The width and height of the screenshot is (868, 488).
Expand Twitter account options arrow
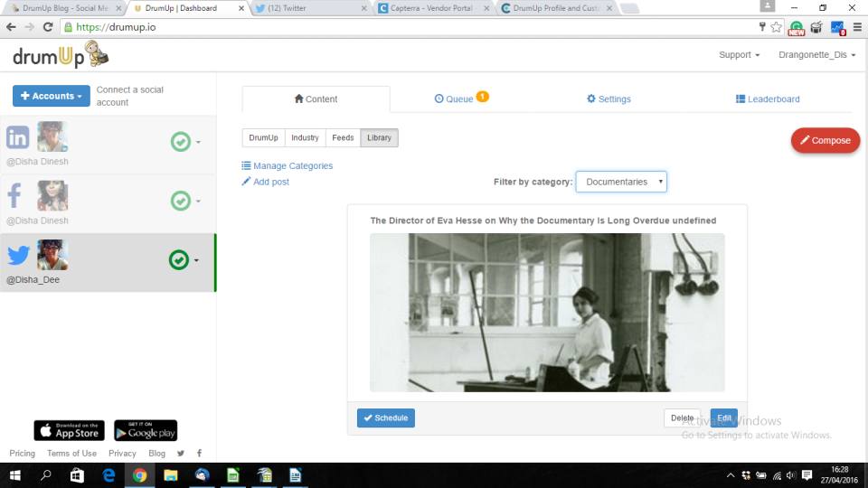point(196,260)
